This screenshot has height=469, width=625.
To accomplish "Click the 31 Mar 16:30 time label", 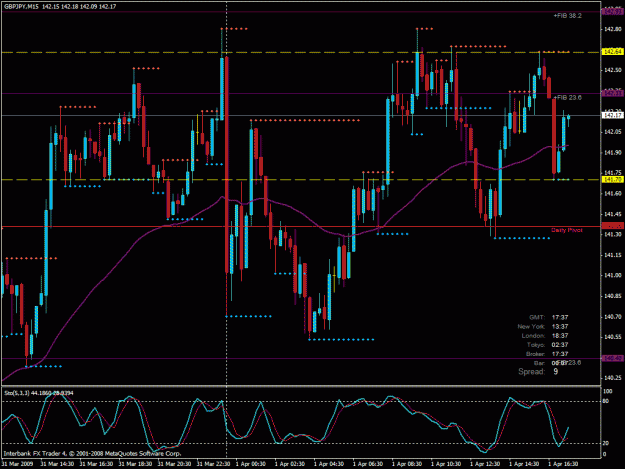I will (96, 464).
